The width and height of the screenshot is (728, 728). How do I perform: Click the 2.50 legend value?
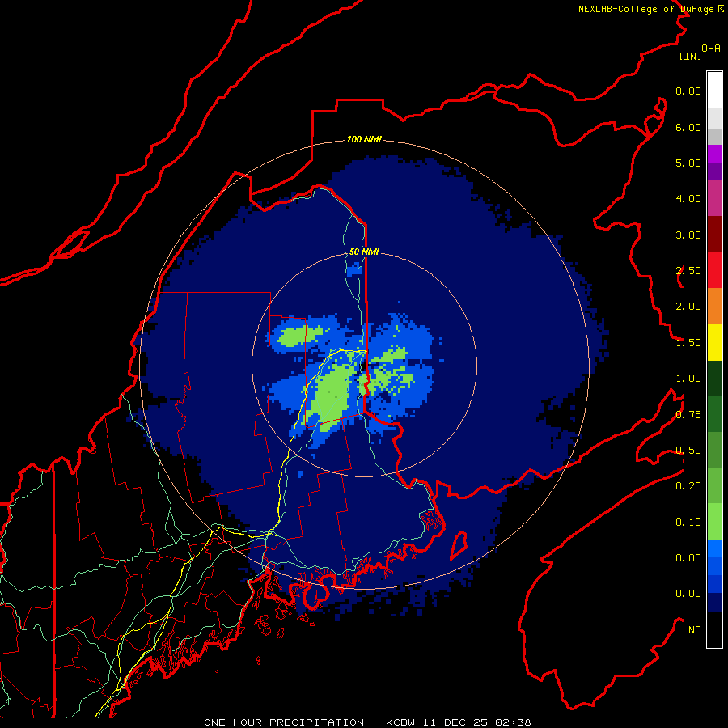688,271
